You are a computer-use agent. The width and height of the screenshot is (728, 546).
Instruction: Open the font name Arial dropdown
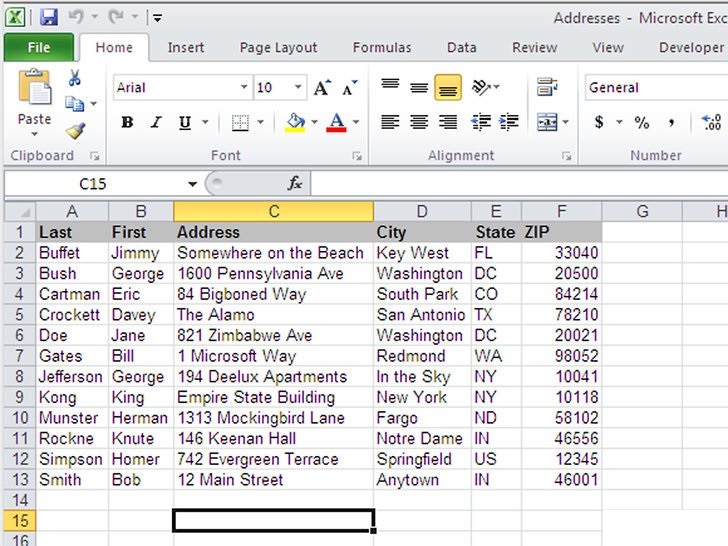244,87
